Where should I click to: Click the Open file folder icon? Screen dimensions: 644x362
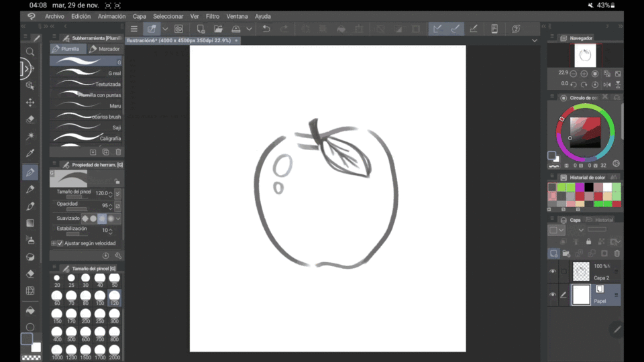(x=218, y=29)
